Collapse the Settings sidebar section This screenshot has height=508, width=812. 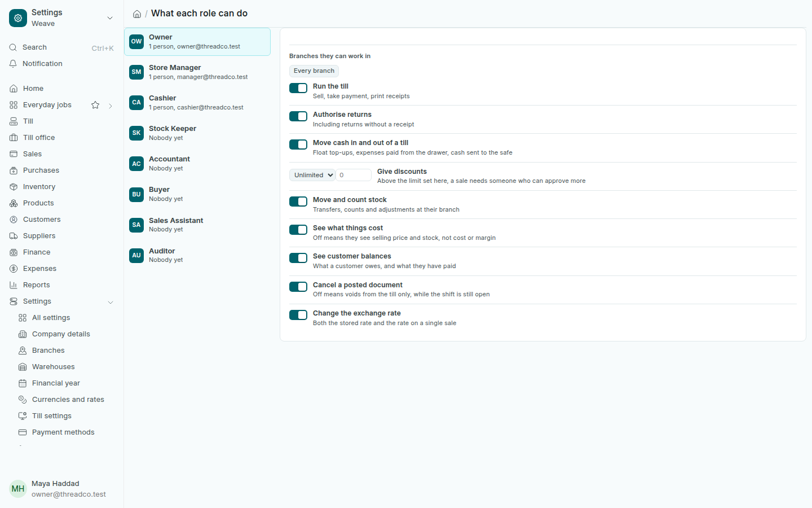111,303
